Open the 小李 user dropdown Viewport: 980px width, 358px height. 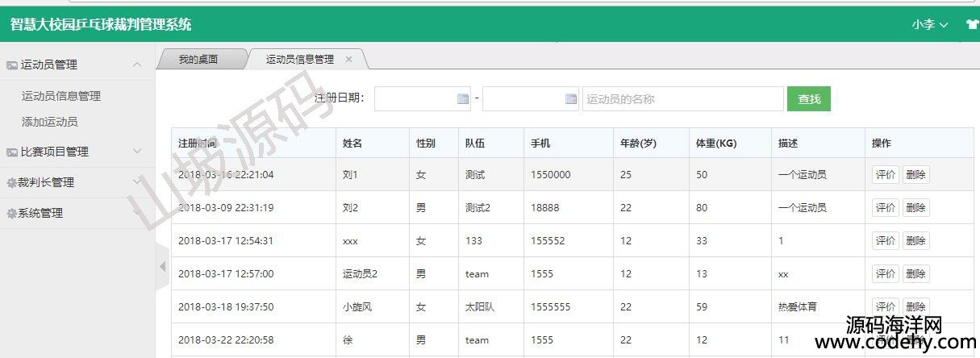(929, 24)
